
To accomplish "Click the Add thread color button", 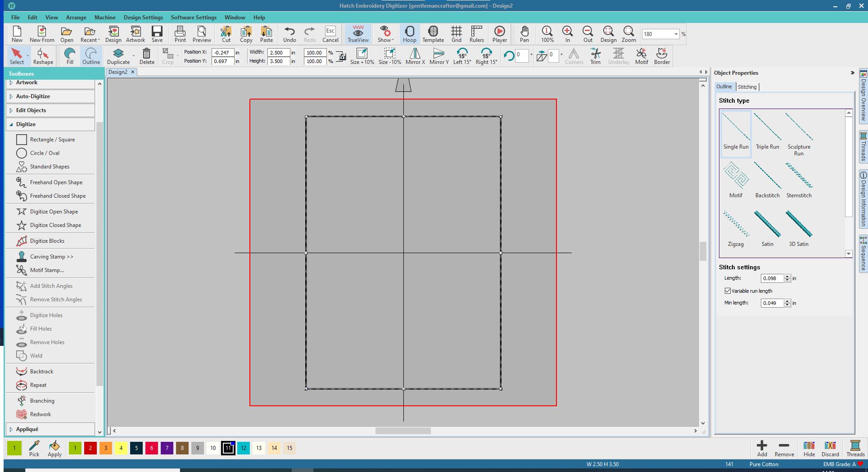I will point(762,448).
